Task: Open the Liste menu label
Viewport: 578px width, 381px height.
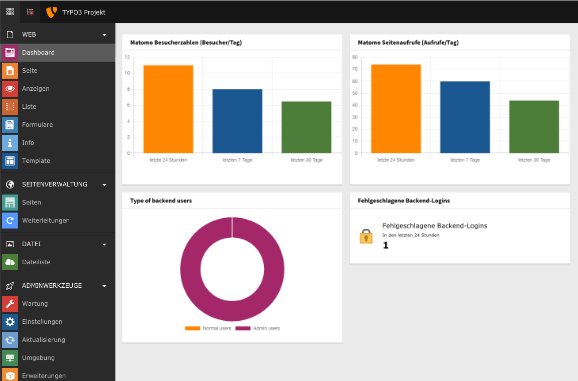Action: click(x=29, y=107)
